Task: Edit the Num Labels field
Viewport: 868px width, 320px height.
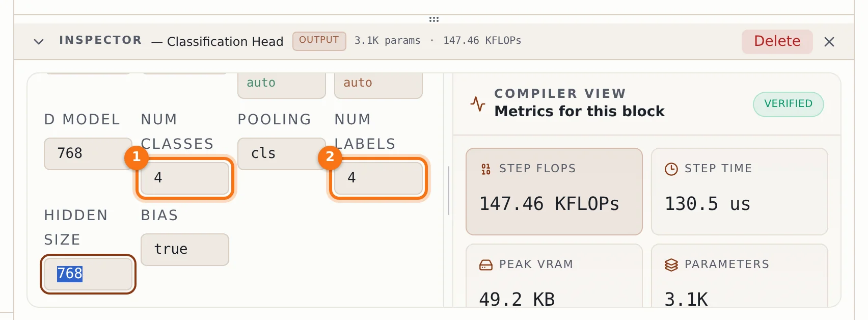Action: click(x=378, y=178)
